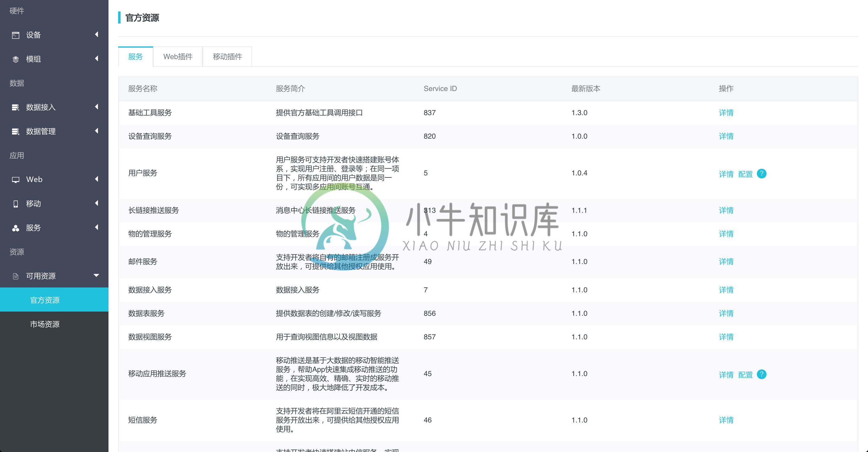Collapse the 可用资源 menu arrow
Image resolution: width=868 pixels, height=452 pixels.
pyautogui.click(x=96, y=275)
